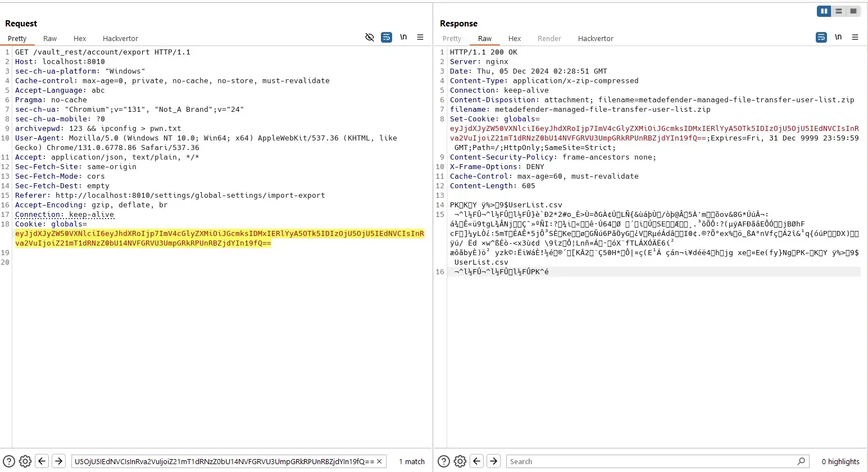The height and width of the screenshot is (472, 868).
Task: Click Host: localhost:8010 header line
Action: coord(60,62)
